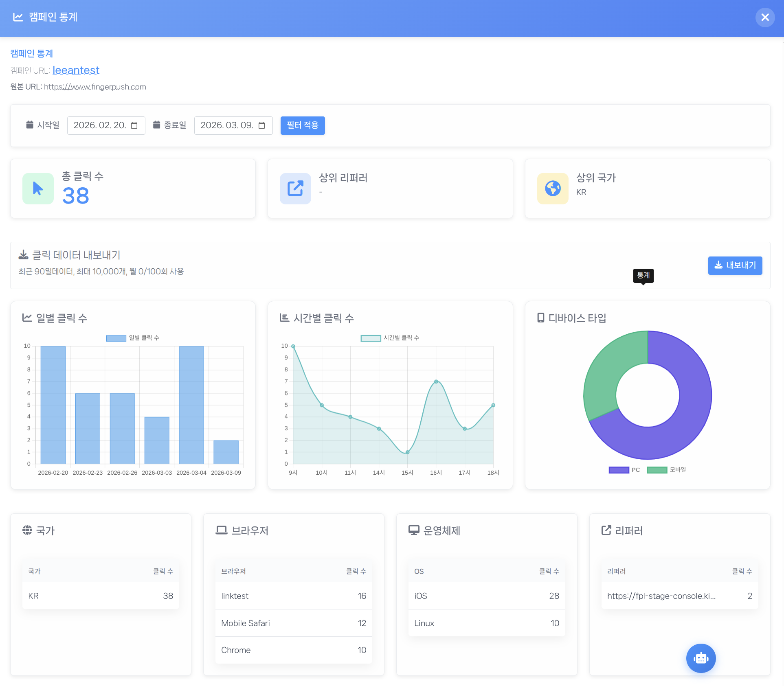Click the end date field 2026. 03. 09.
The width and height of the screenshot is (784, 686).
227,125
